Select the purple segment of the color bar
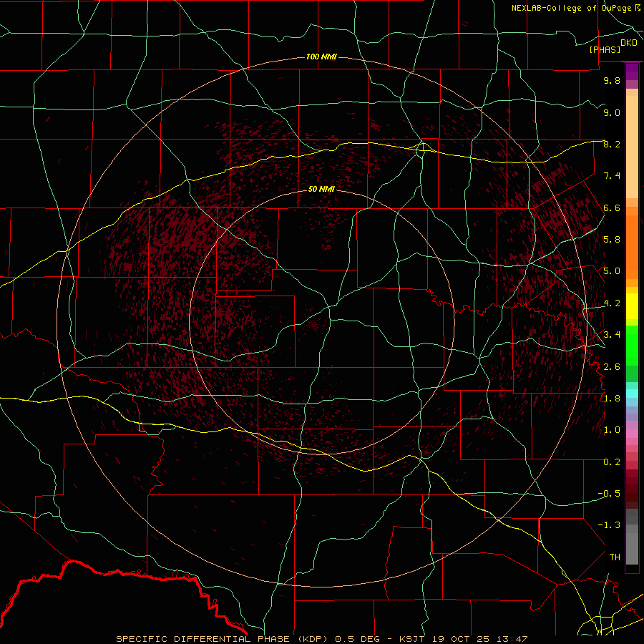 632,72
